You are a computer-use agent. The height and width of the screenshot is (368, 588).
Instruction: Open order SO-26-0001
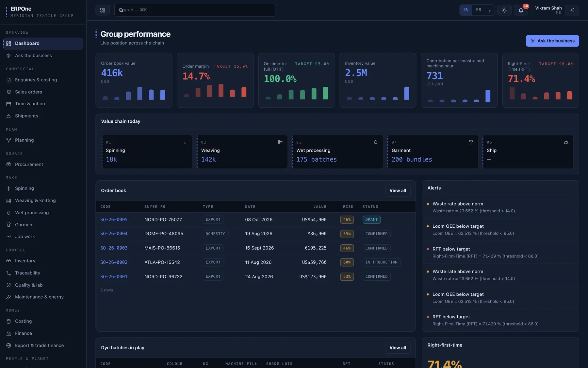point(114,277)
